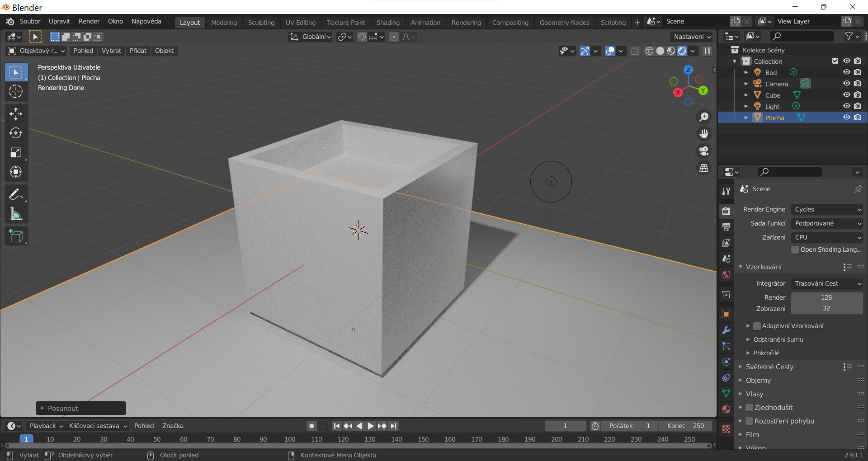Choose the Add Cube tool
This screenshot has height=461, width=868.
[16, 236]
